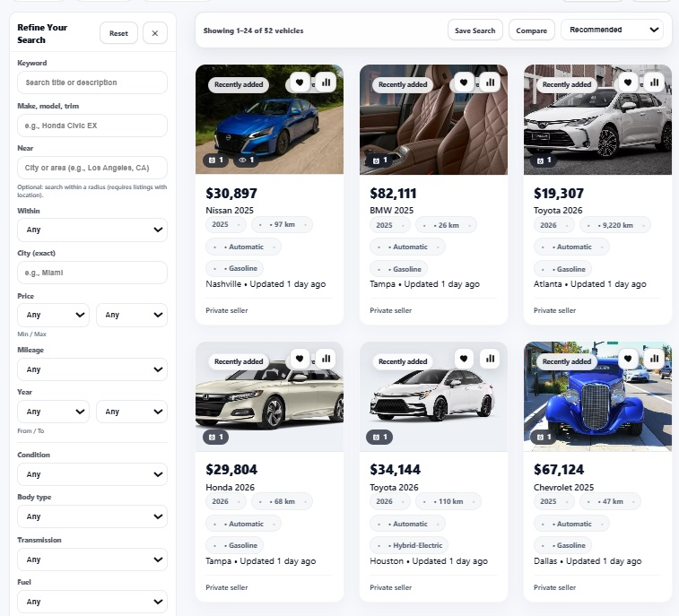
Task: Click the Honda 2026 title
Action: 230,488
